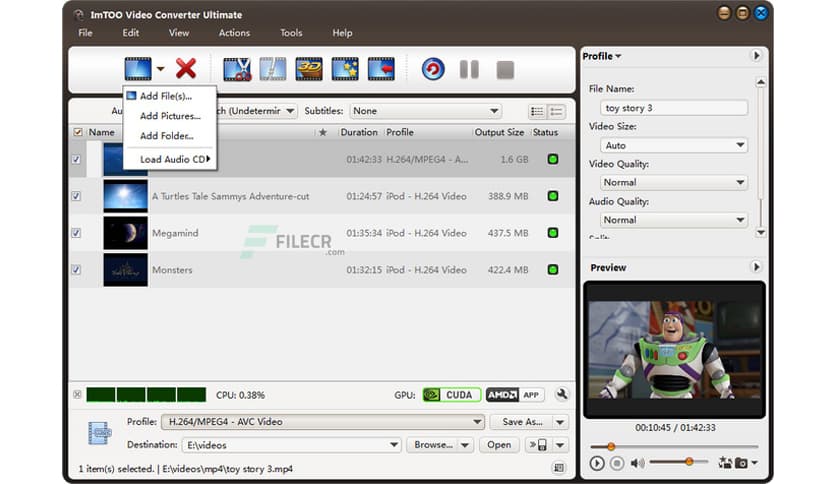Click the Add output profile icon with red arrow
This screenshot has height=484, width=836.
coord(381,69)
